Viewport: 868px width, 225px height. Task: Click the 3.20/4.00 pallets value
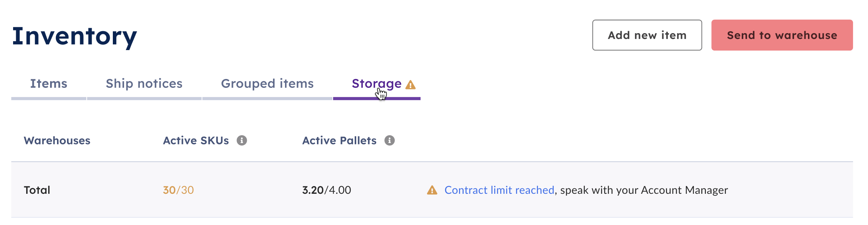[327, 190]
